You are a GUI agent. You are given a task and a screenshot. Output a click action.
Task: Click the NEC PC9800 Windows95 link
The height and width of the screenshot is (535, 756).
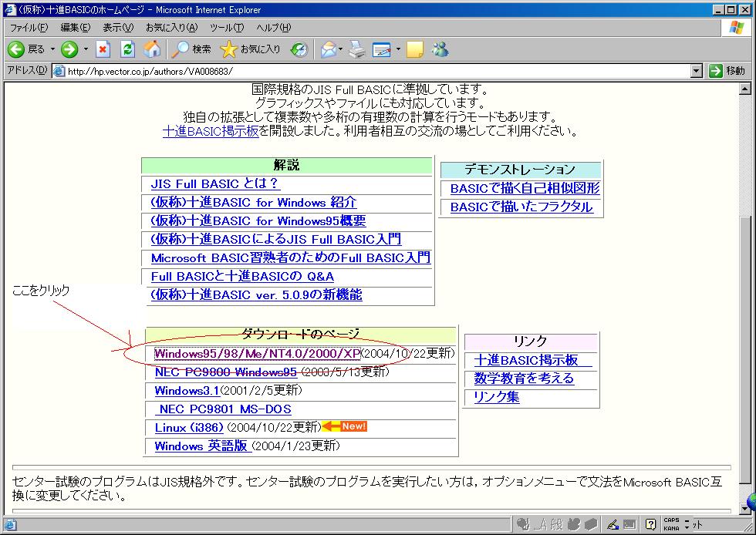[x=225, y=372]
